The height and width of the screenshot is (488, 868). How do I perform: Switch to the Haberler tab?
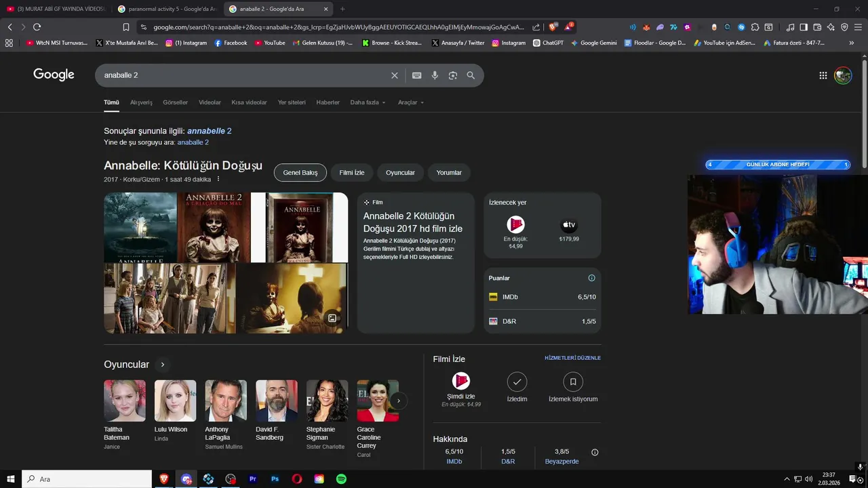point(328,102)
